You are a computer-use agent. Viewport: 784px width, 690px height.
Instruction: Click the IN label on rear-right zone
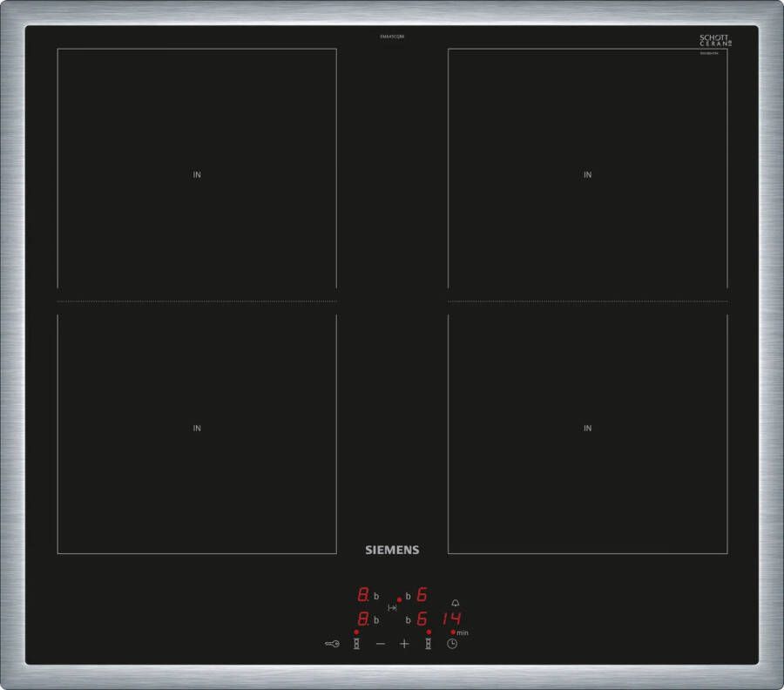point(587,175)
